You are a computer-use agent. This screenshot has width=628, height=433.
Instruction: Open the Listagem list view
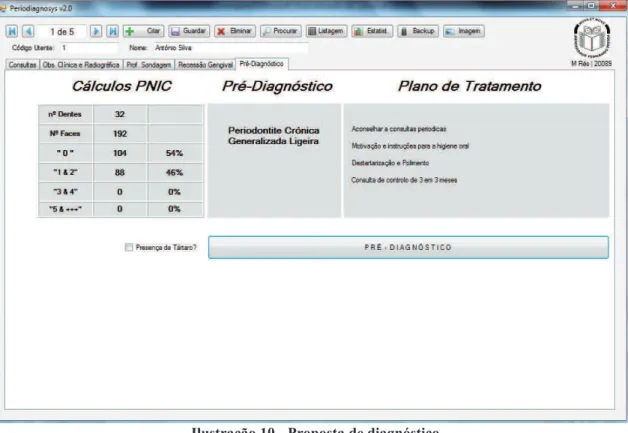pyautogui.click(x=326, y=31)
